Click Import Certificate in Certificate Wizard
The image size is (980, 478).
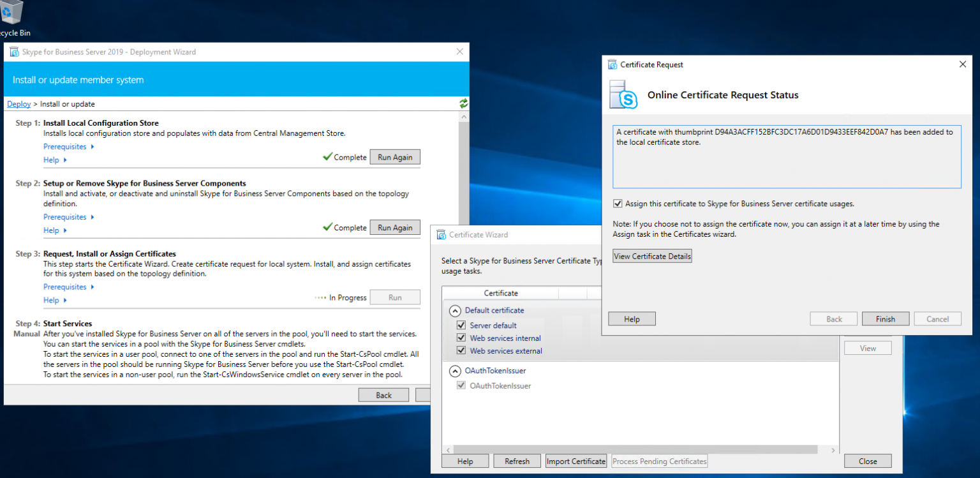575,461
